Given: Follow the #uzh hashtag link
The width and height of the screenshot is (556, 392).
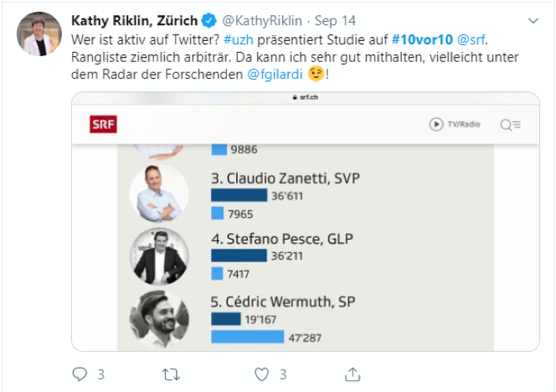Looking at the screenshot, I should pos(239,39).
